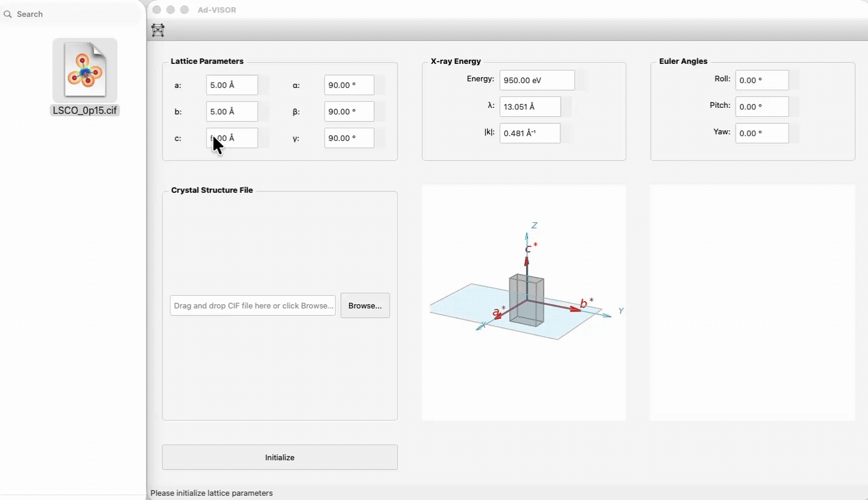This screenshot has height=500, width=868.
Task: Click the wavelength λ field
Action: pyautogui.click(x=530, y=107)
